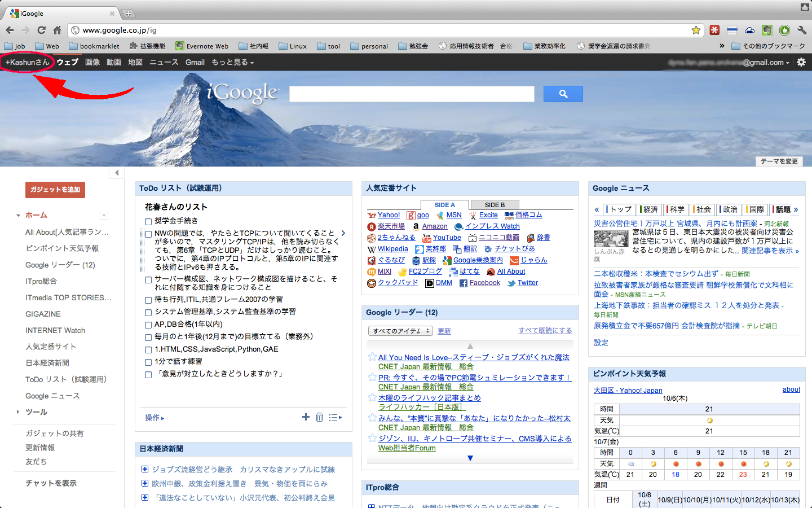Open the Evernote elephant extension icon
This screenshot has height=508, width=812.
tap(767, 30)
